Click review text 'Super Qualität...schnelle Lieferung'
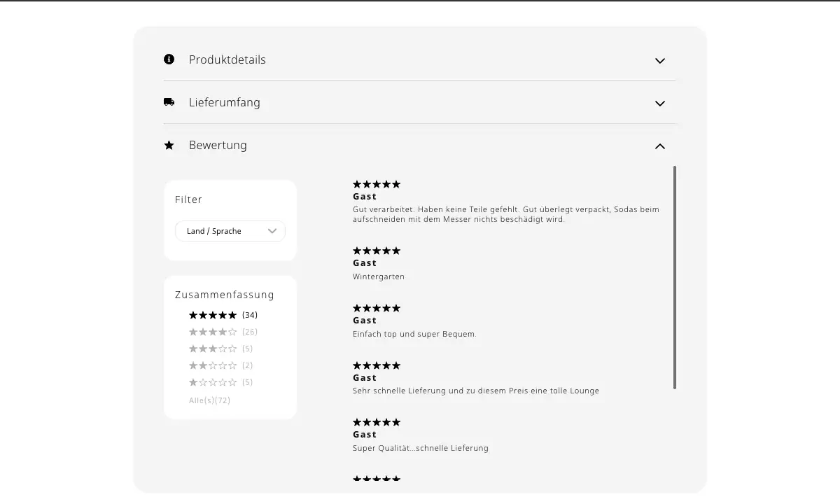This screenshot has height=504, width=840. [x=421, y=448]
